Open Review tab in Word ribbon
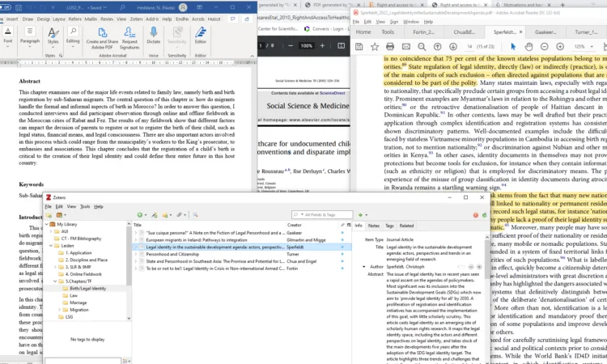607x364 pixels. coord(107,19)
